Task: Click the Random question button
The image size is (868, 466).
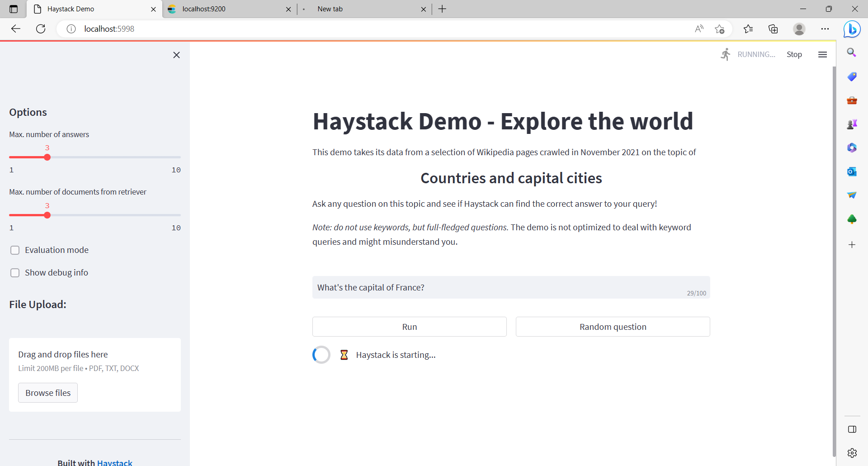Action: click(x=613, y=327)
